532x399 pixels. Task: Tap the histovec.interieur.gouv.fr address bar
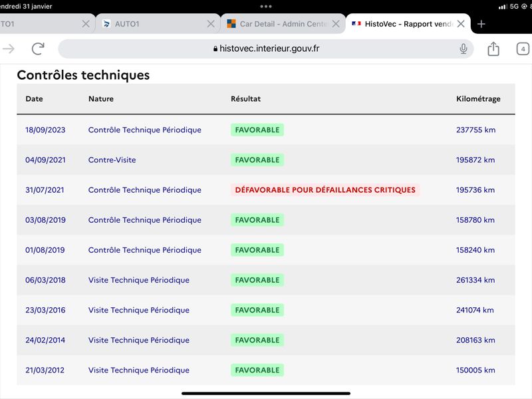[265, 49]
